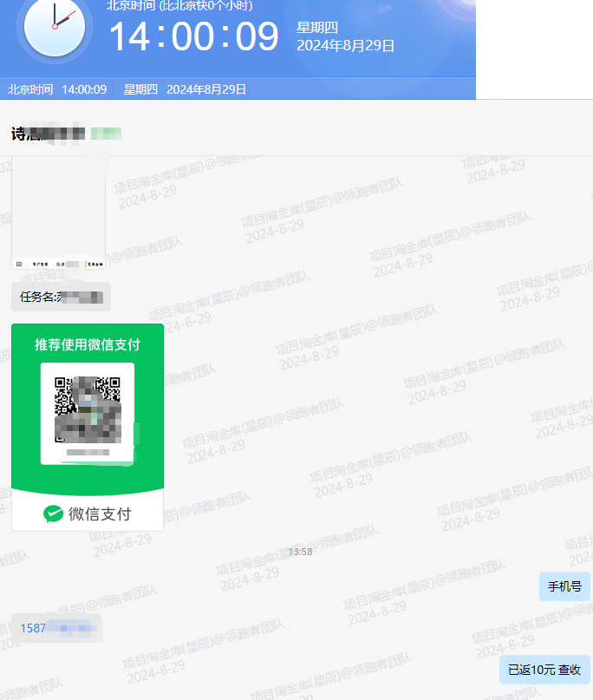Click the 微信支付 text on payment card
This screenshot has height=700, width=593.
[100, 514]
